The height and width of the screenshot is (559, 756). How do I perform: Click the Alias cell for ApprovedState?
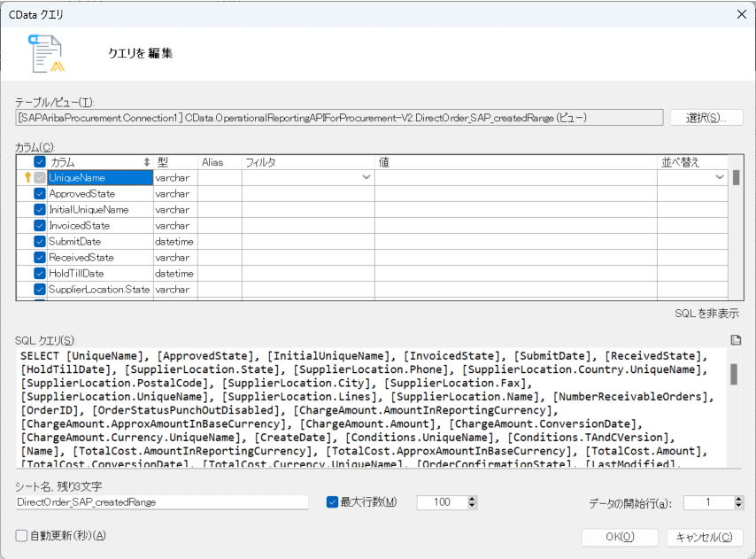pyautogui.click(x=220, y=194)
